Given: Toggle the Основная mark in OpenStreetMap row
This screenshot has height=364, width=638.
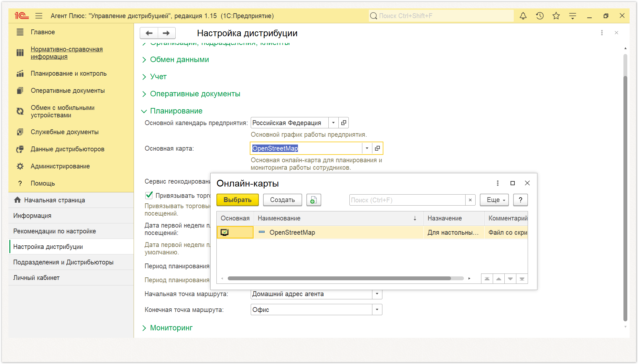Looking at the screenshot, I should [x=225, y=232].
